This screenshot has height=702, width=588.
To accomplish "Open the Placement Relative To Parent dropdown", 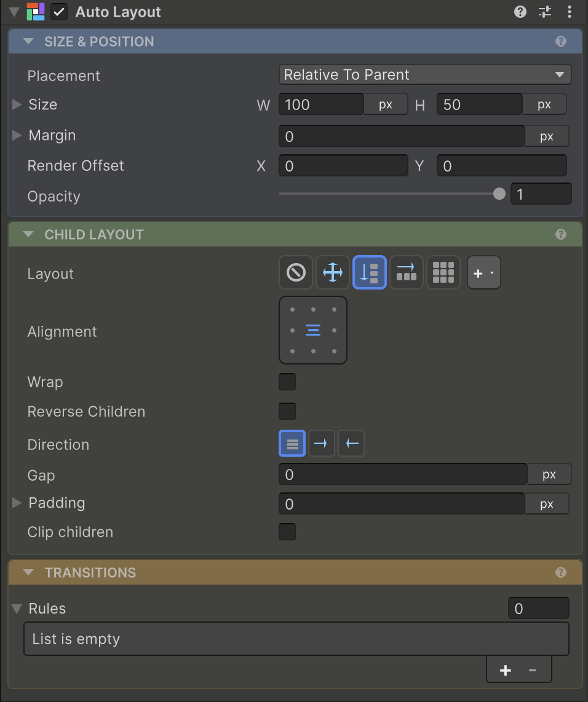I will pyautogui.click(x=425, y=74).
